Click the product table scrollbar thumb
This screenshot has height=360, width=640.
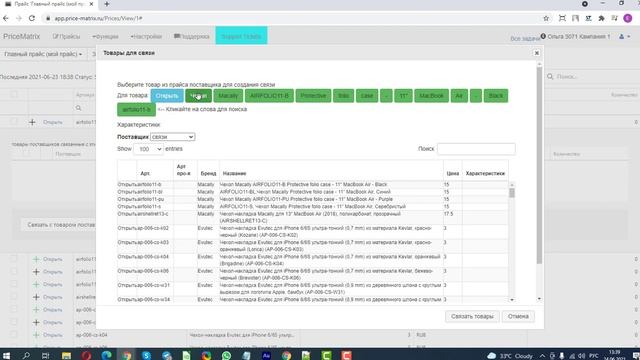pyautogui.click(x=512, y=193)
